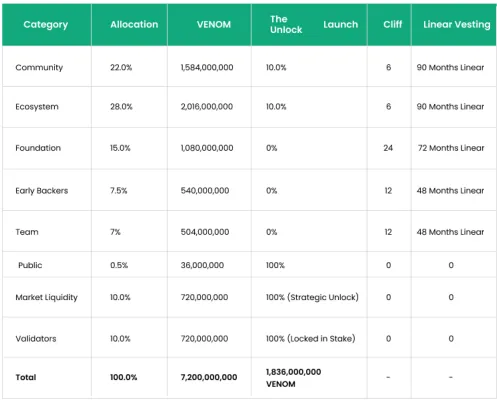Select Cliff '12' in Early Backers row
The width and height of the screenshot is (497, 400).
(x=388, y=191)
